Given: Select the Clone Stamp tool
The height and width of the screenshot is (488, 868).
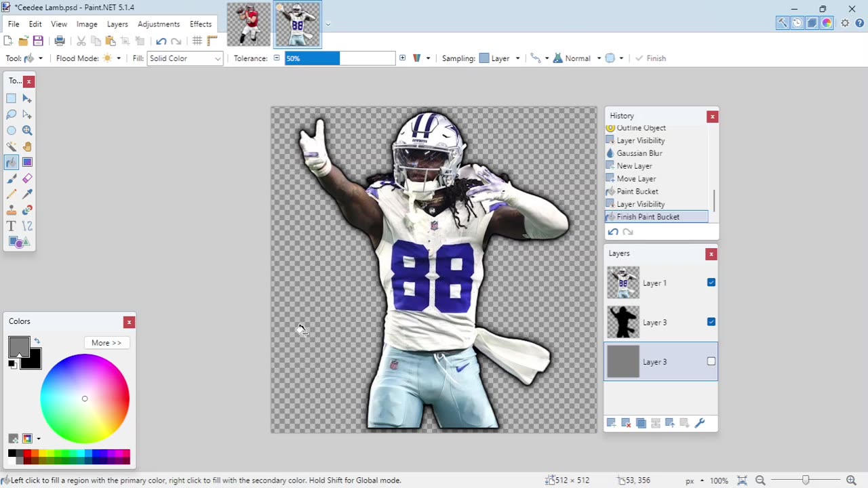Looking at the screenshot, I should click(x=12, y=210).
